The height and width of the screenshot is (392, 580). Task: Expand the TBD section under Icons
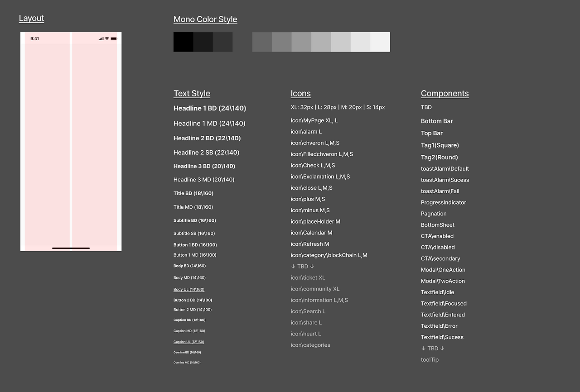pyautogui.click(x=302, y=266)
